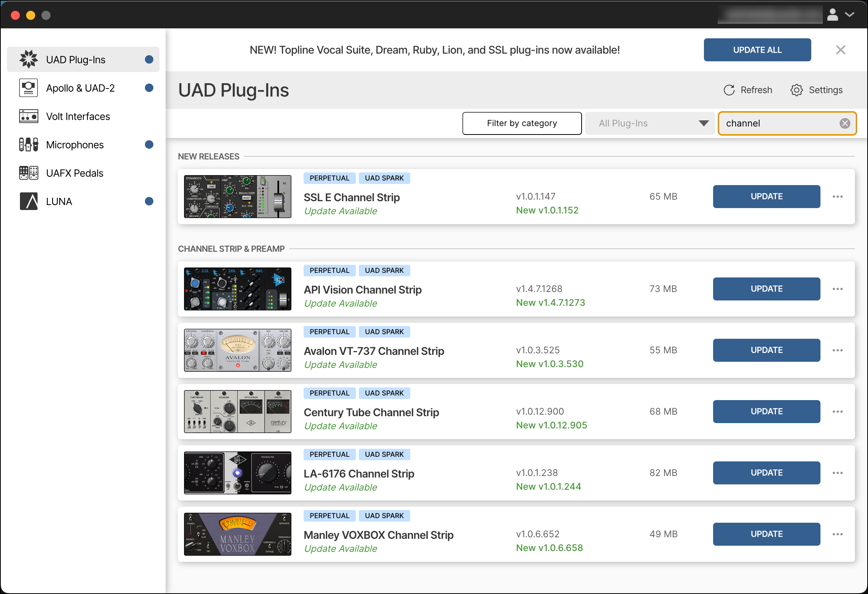The height and width of the screenshot is (594, 868).
Task: Click PERPETUAL tag on SSL E Channel Strip
Action: click(329, 178)
